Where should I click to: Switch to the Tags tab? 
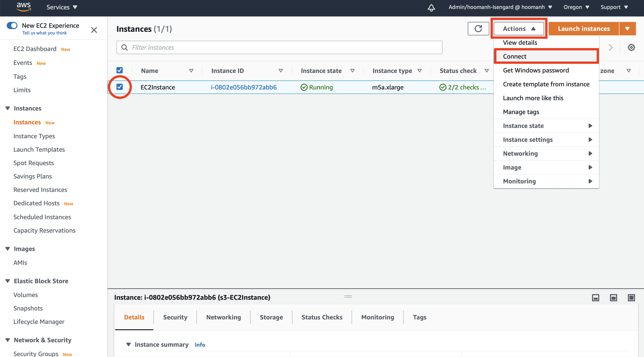(419, 317)
